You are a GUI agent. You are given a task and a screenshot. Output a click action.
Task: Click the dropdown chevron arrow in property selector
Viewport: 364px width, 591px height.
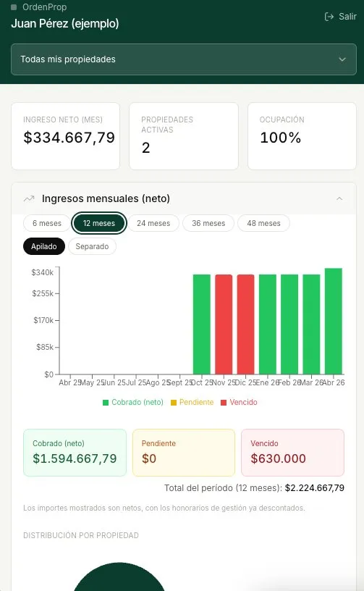pyautogui.click(x=342, y=59)
